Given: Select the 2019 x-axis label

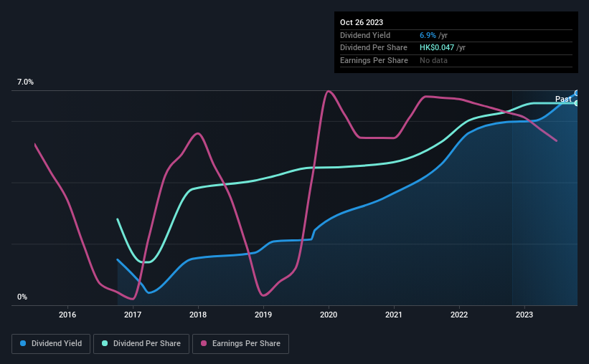Looking at the screenshot, I should click(x=263, y=315).
